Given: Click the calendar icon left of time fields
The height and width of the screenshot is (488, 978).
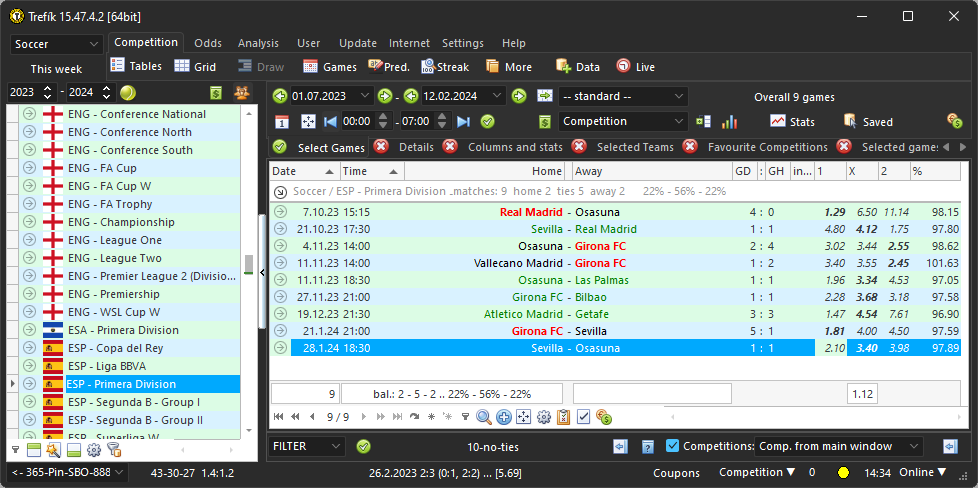Looking at the screenshot, I should coord(282,122).
